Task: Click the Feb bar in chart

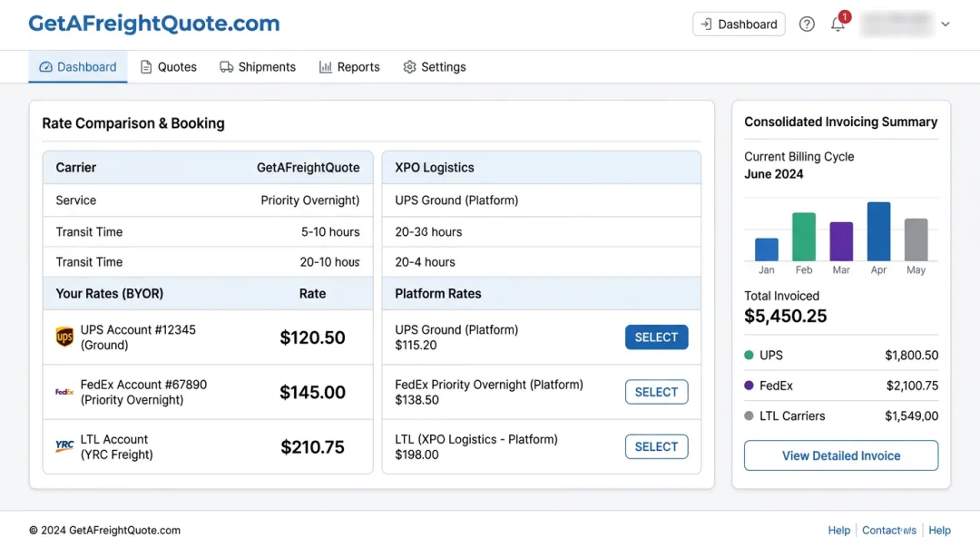Action: [x=804, y=237]
